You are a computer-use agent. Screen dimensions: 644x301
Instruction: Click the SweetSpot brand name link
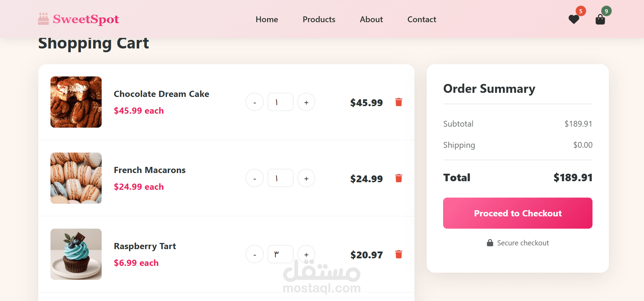pyautogui.click(x=86, y=19)
